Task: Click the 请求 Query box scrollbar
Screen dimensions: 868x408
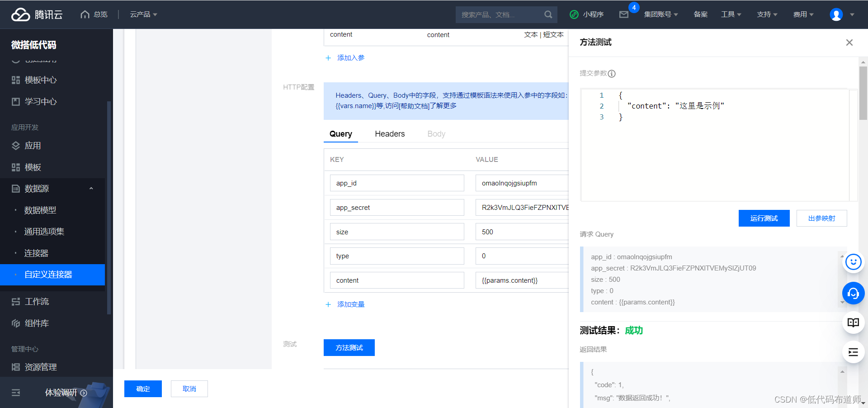Action: 842,279
